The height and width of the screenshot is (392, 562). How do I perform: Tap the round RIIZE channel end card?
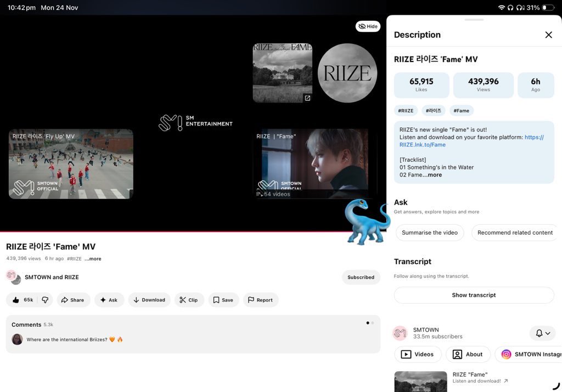tap(347, 73)
